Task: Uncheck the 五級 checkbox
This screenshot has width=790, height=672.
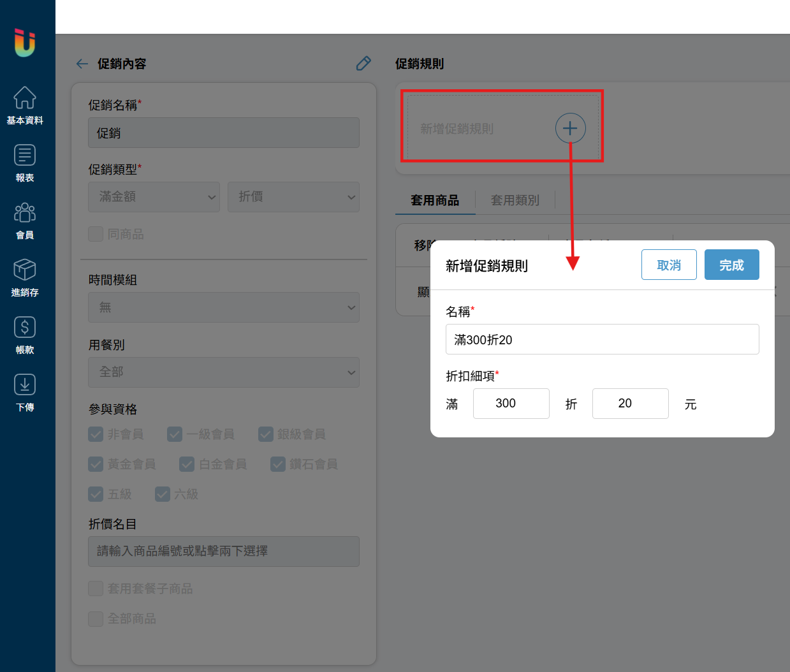Action: [96, 494]
